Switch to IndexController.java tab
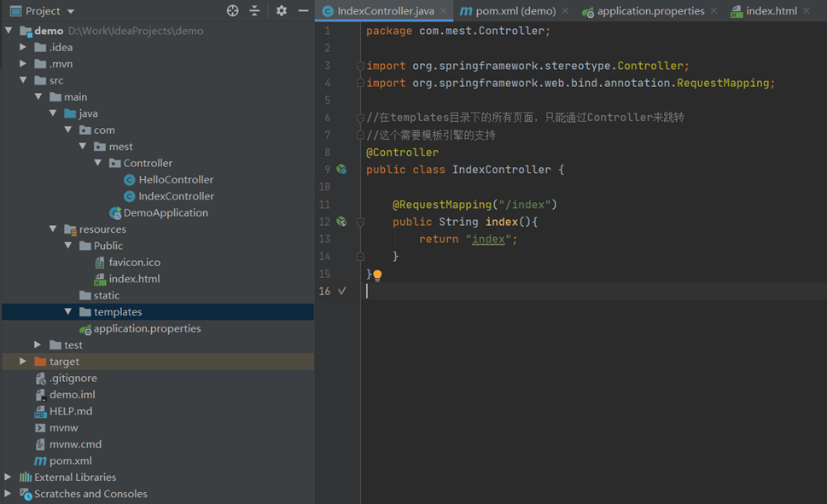The width and height of the screenshot is (827, 504). point(386,10)
